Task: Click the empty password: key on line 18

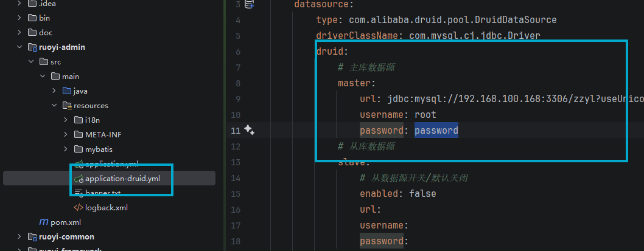Action: point(384,241)
